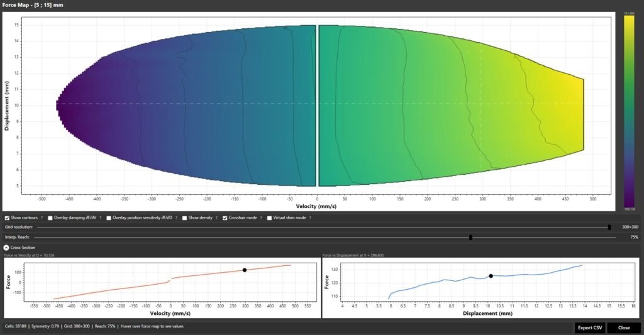Click the black marker on Force vs Displacement curve
Screen dimensions: 644x335
[x=491, y=276]
